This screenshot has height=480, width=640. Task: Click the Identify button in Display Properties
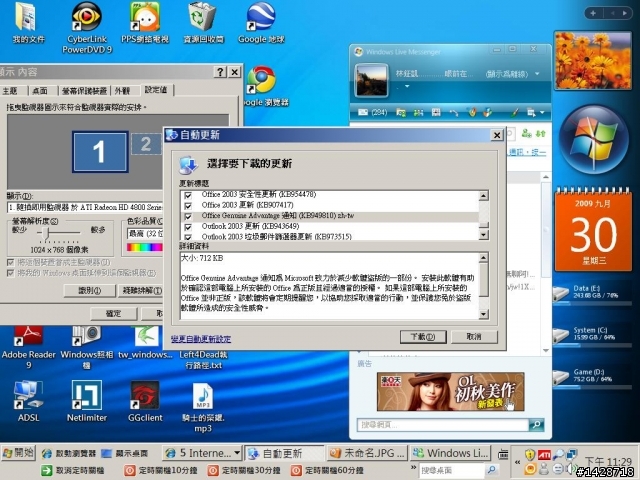point(89,290)
